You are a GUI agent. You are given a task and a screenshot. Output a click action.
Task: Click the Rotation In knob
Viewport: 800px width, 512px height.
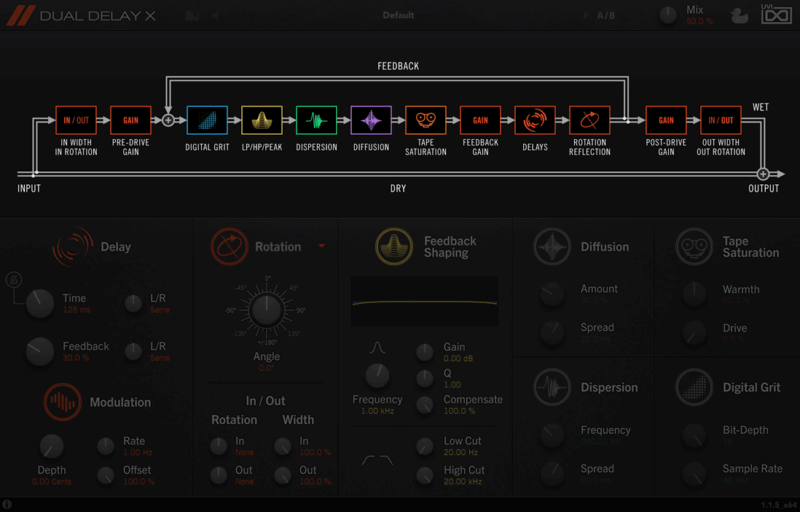click(218, 446)
